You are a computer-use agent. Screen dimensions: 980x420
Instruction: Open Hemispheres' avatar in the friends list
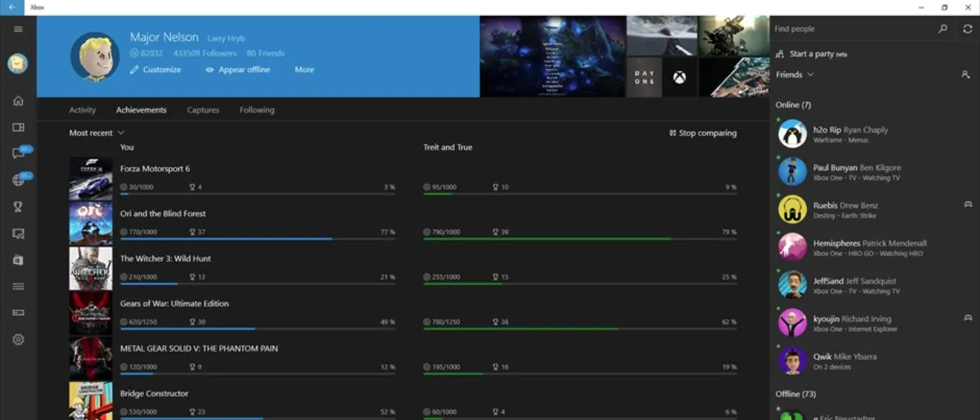[792, 247]
